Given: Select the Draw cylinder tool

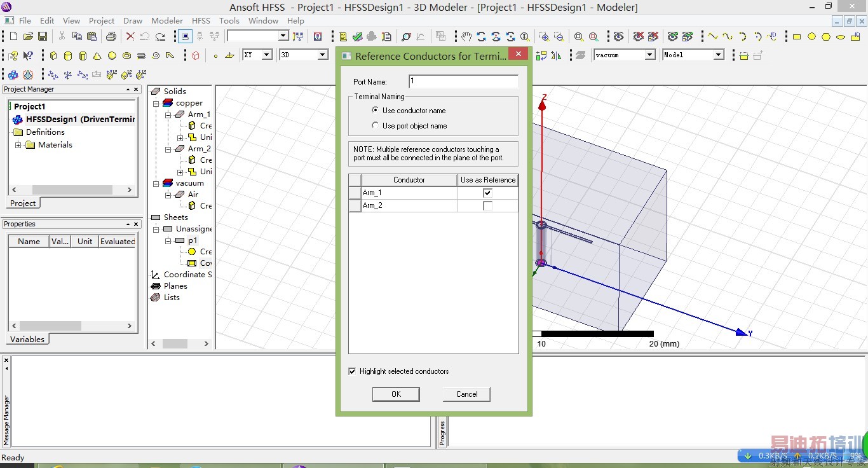Looking at the screenshot, I should click(x=68, y=56).
